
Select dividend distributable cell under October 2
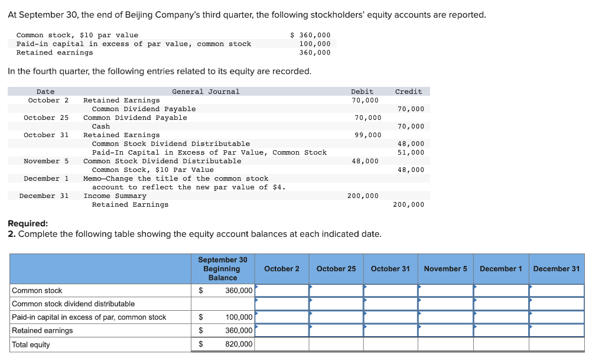pyautogui.click(x=282, y=304)
